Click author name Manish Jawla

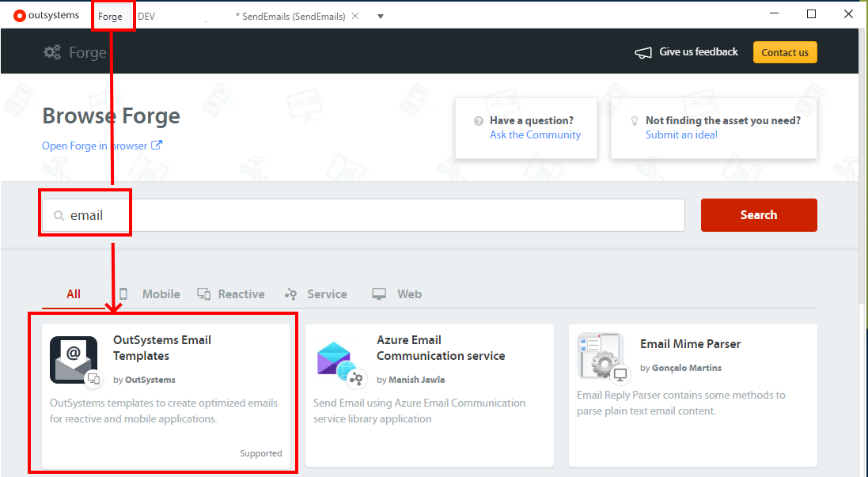[x=417, y=380]
